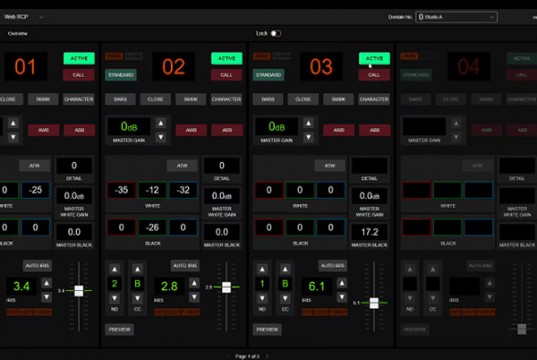The height and width of the screenshot is (360, 537).
Task: Click iris down arrow on camera 03
Action: point(342,297)
